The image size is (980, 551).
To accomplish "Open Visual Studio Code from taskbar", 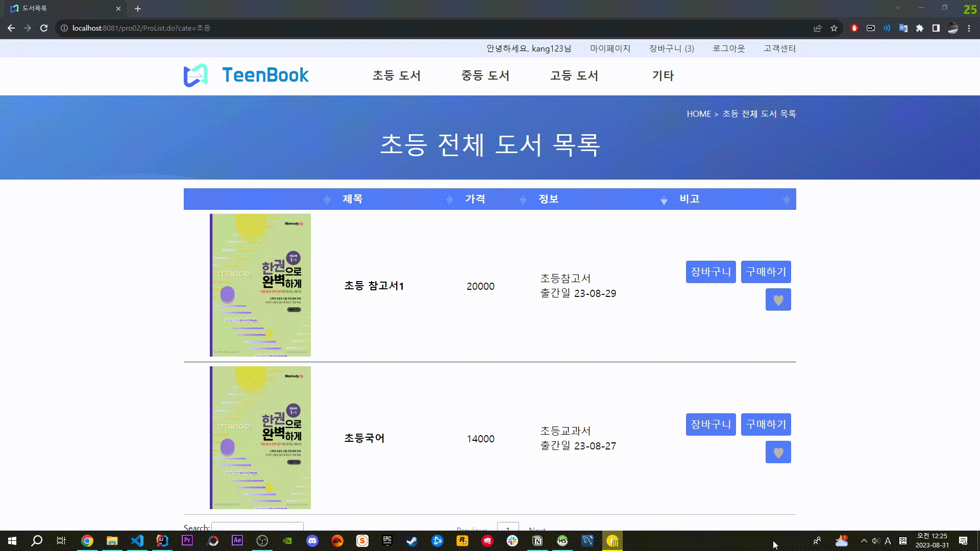I will tap(137, 541).
